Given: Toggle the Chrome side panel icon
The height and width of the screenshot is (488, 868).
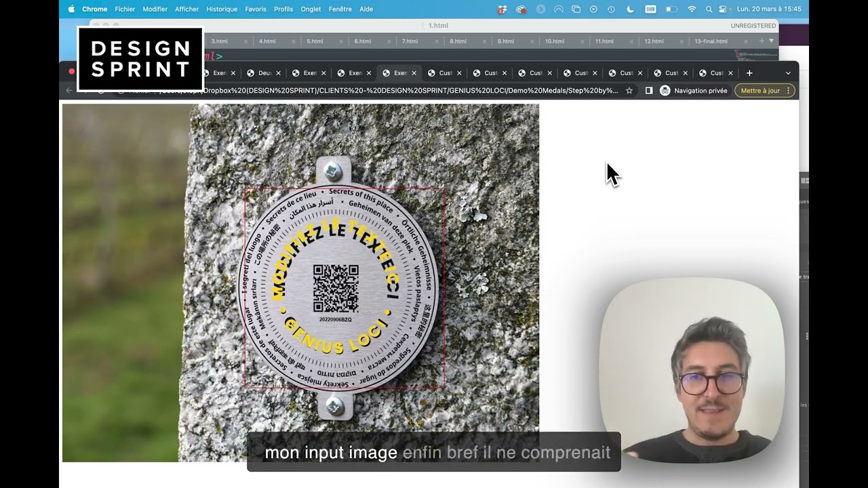Looking at the screenshot, I should [x=649, y=90].
